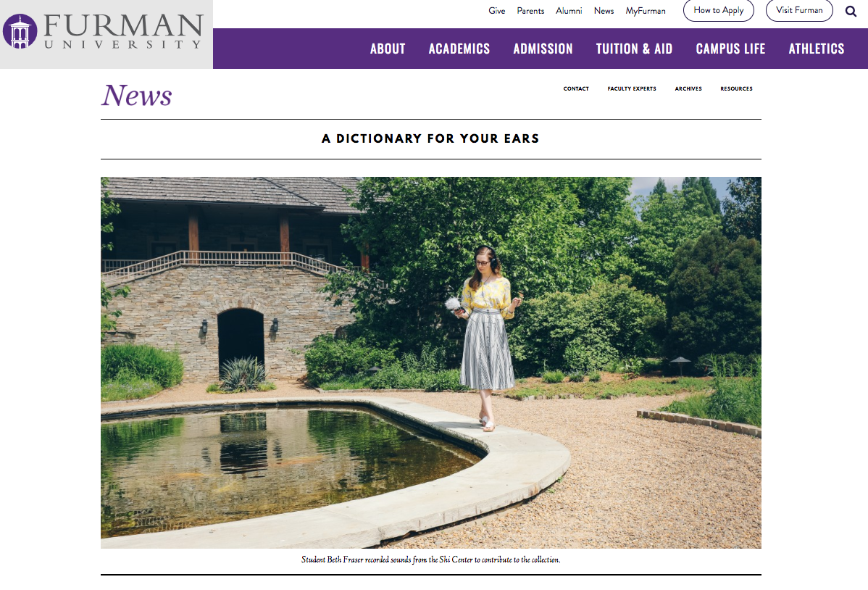Viewport: 868px width, 590px height.
Task: Click the Visit Furman button
Action: pos(799,11)
